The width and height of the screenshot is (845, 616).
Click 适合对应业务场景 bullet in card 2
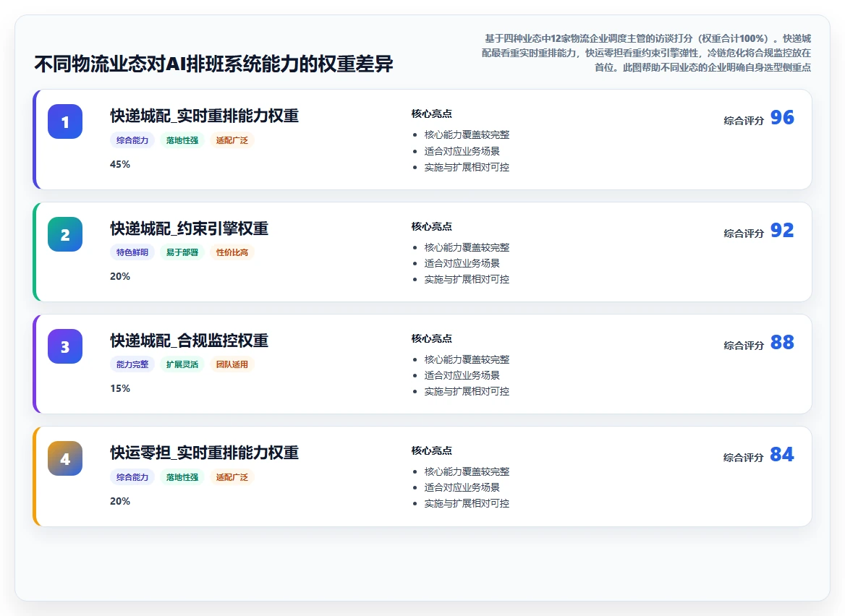pos(462,262)
